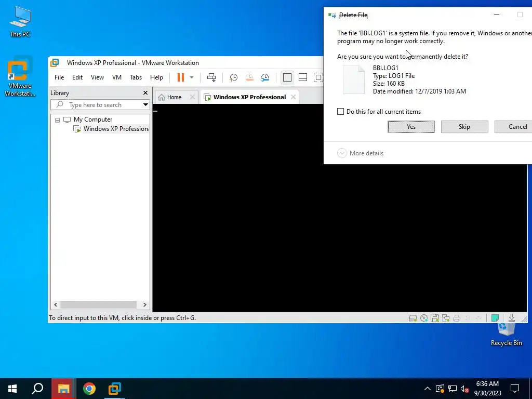Click Cancel in Delete File dialog
Viewport: 532px width, 399px height.
pyautogui.click(x=513, y=127)
